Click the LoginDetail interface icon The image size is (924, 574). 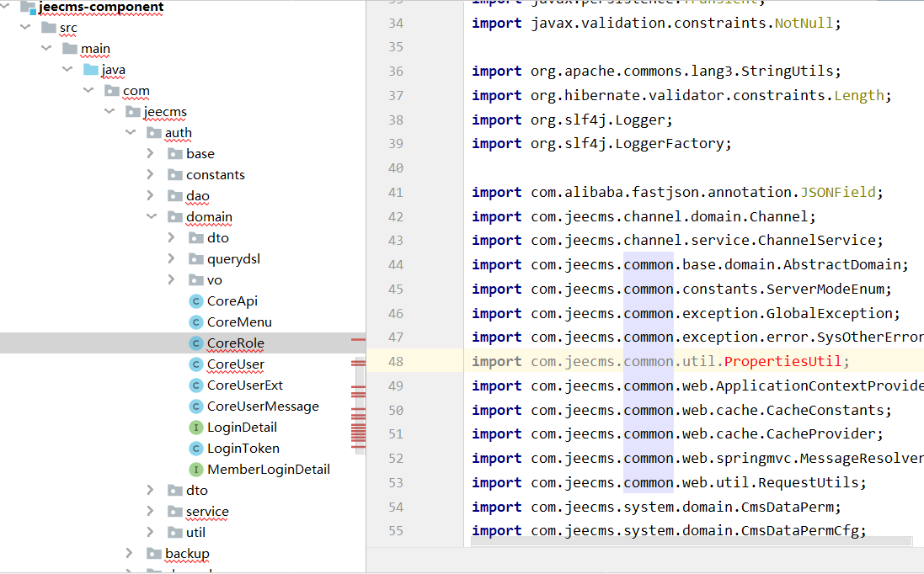click(x=196, y=428)
